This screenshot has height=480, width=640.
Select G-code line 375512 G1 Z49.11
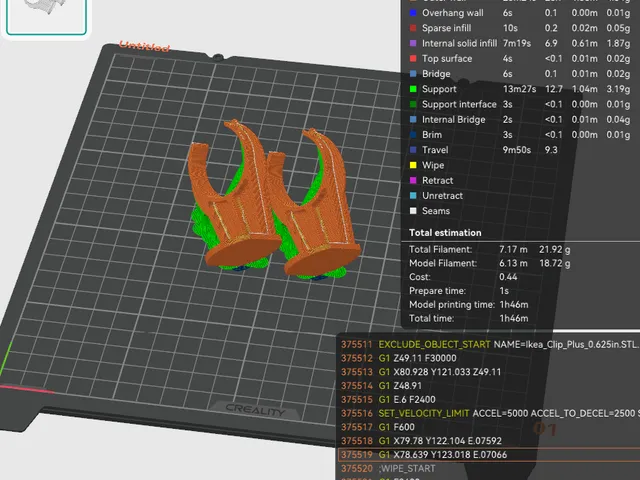(x=489, y=358)
